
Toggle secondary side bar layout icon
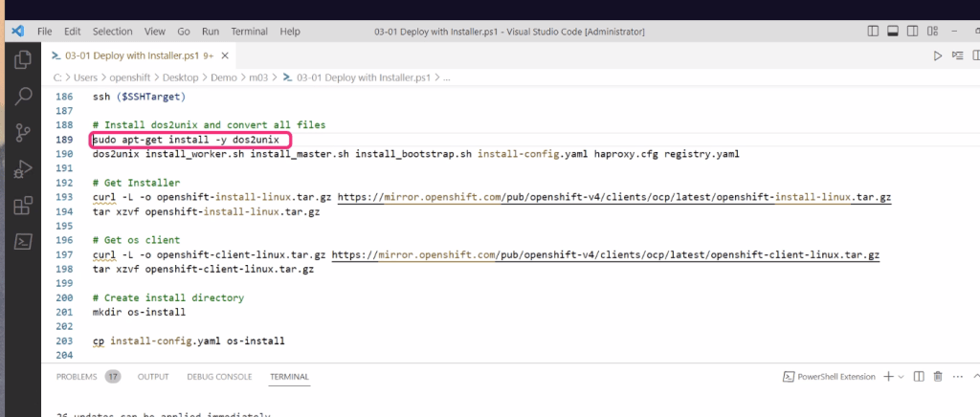pyautogui.click(x=912, y=32)
